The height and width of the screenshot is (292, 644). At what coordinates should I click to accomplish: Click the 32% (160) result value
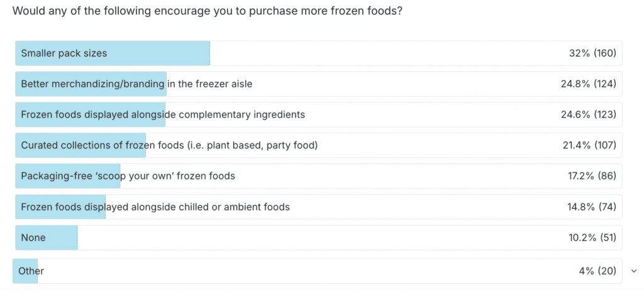tap(592, 53)
